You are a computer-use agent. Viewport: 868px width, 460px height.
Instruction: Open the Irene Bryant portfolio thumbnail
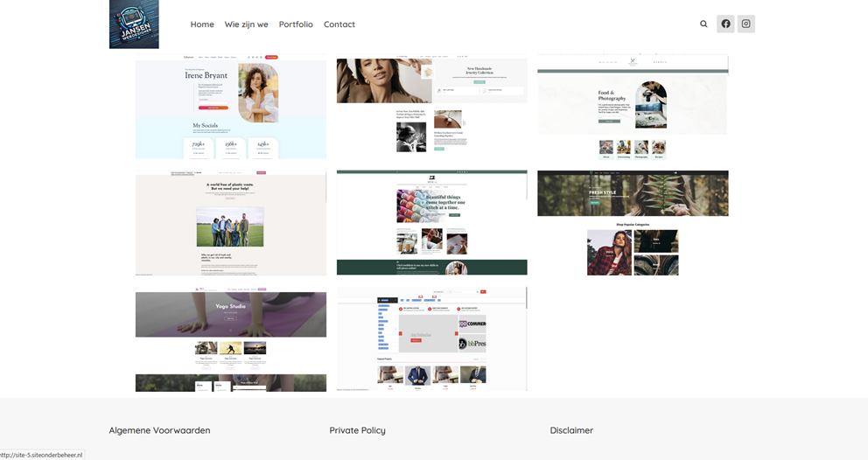point(231,107)
